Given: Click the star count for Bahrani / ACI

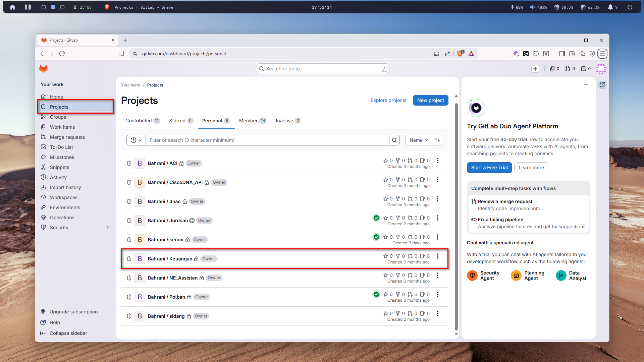Looking at the screenshot, I should (388, 161).
